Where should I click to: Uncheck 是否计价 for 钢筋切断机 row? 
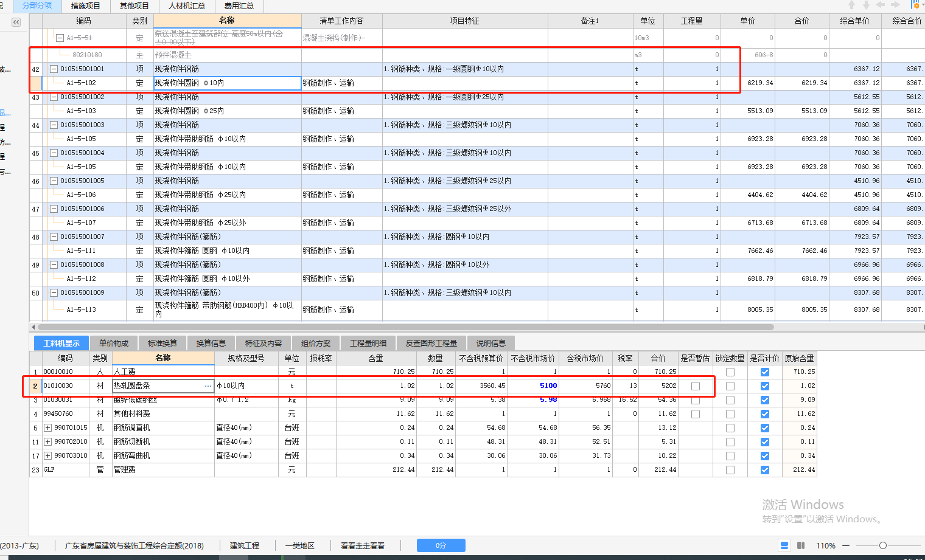pos(765,442)
